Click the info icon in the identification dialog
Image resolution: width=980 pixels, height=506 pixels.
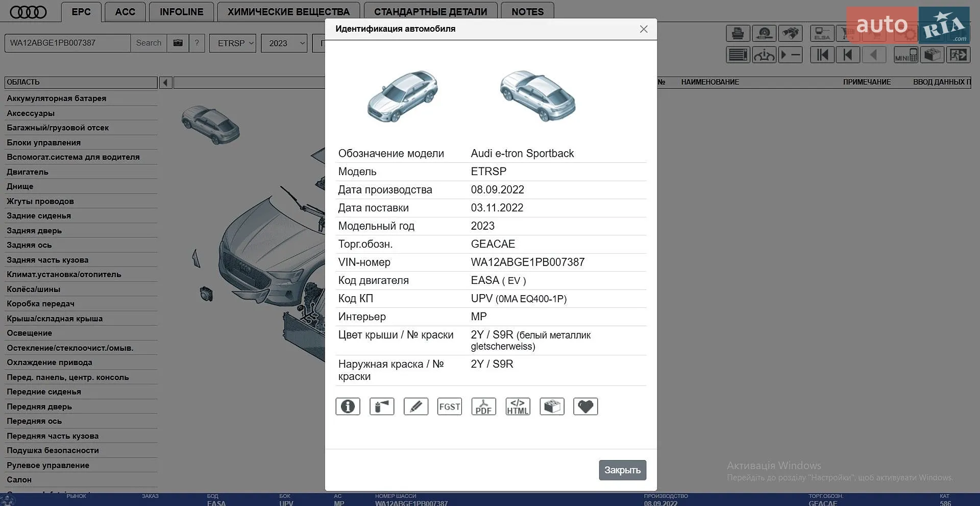pyautogui.click(x=348, y=406)
